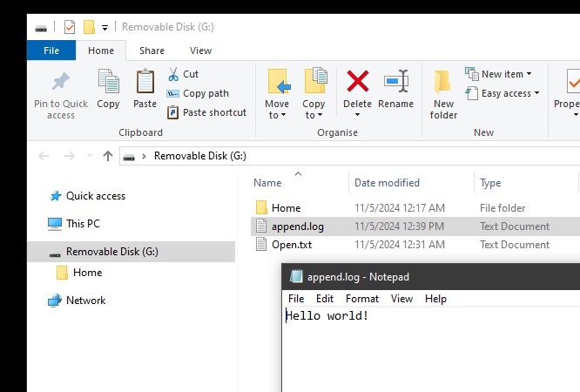Select Open.txt in the file list

tap(292, 245)
